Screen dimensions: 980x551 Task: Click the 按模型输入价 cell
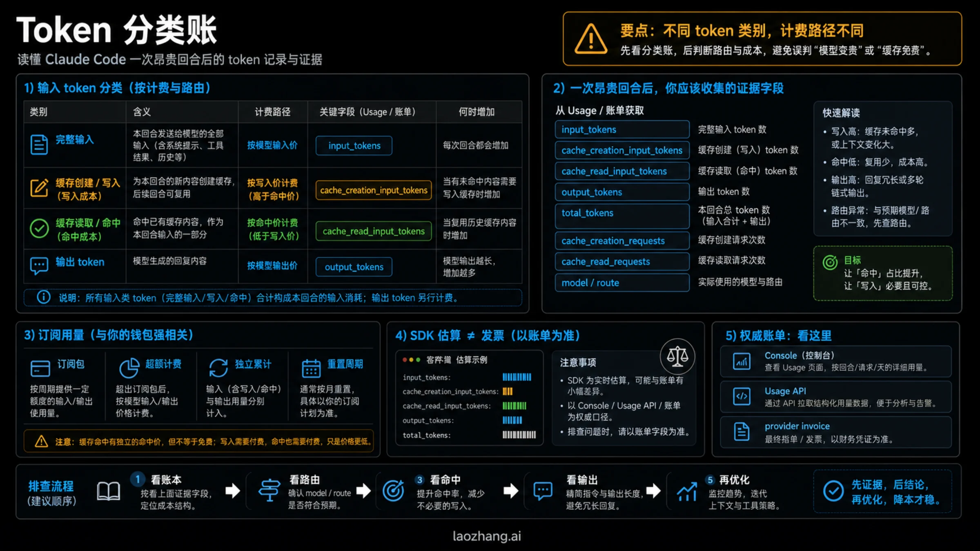coord(272,145)
